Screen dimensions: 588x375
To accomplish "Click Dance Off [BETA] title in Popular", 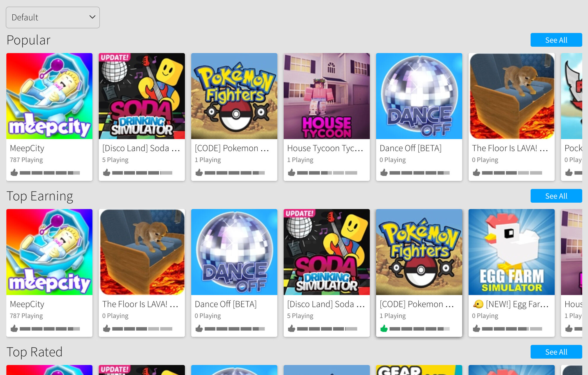I will (410, 148).
